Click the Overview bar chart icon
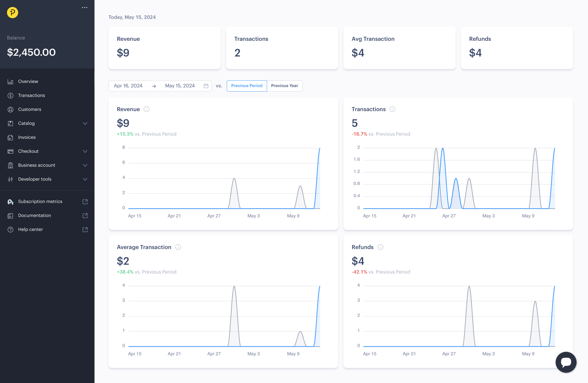This screenshot has width=588, height=383. pyautogui.click(x=10, y=82)
